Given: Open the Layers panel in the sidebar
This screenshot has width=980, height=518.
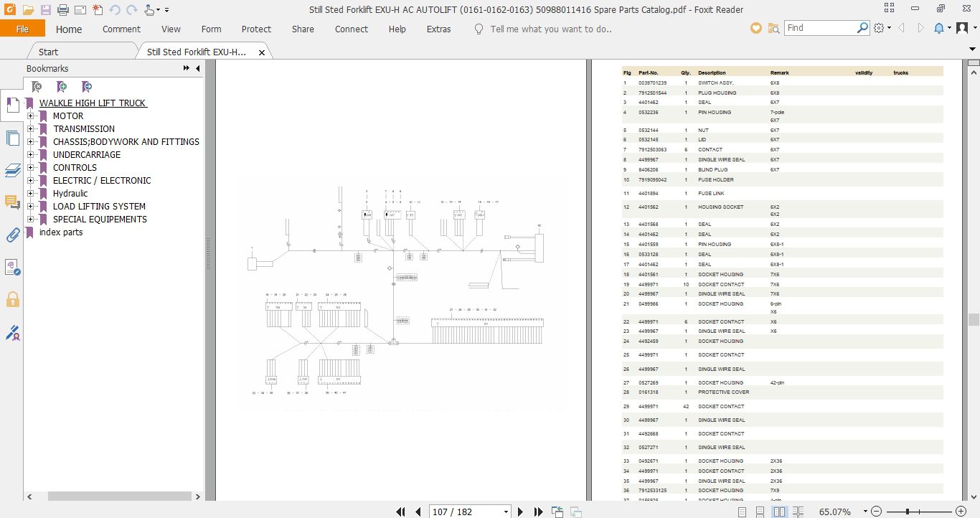Looking at the screenshot, I should tap(12, 170).
